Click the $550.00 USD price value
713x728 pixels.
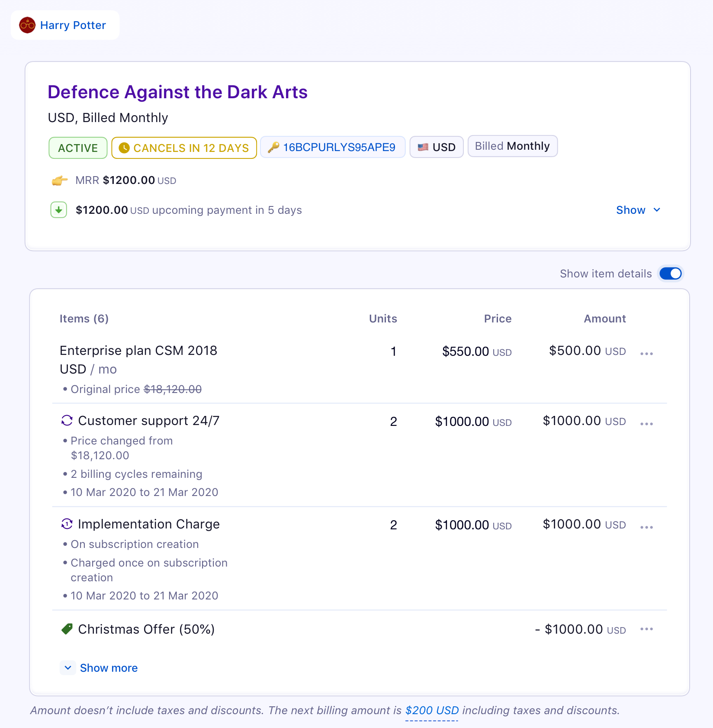(477, 351)
